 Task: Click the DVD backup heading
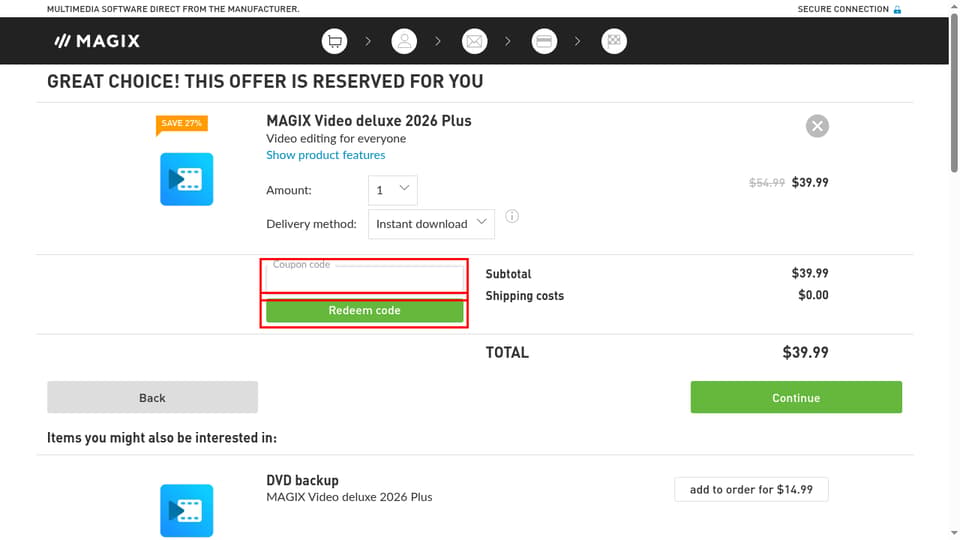pyautogui.click(x=302, y=481)
